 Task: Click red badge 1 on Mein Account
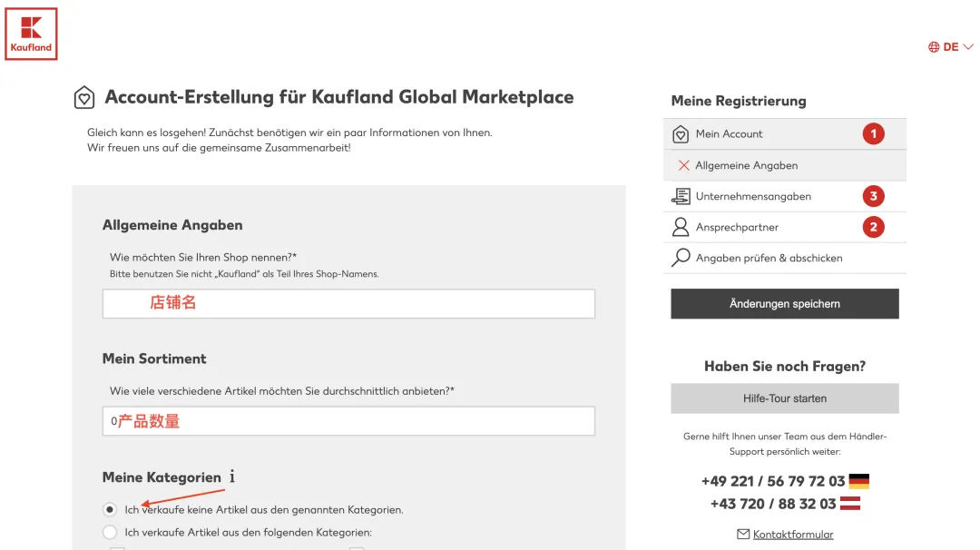(x=874, y=133)
